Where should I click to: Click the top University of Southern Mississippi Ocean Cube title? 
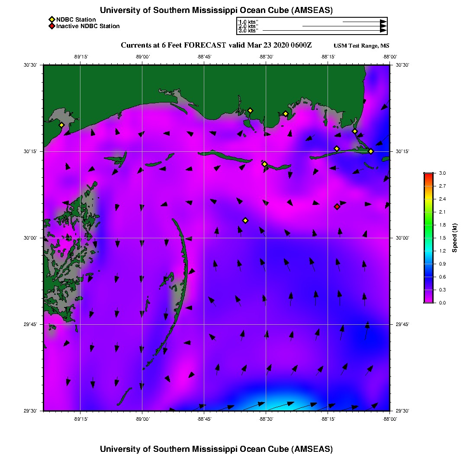tap(216, 10)
